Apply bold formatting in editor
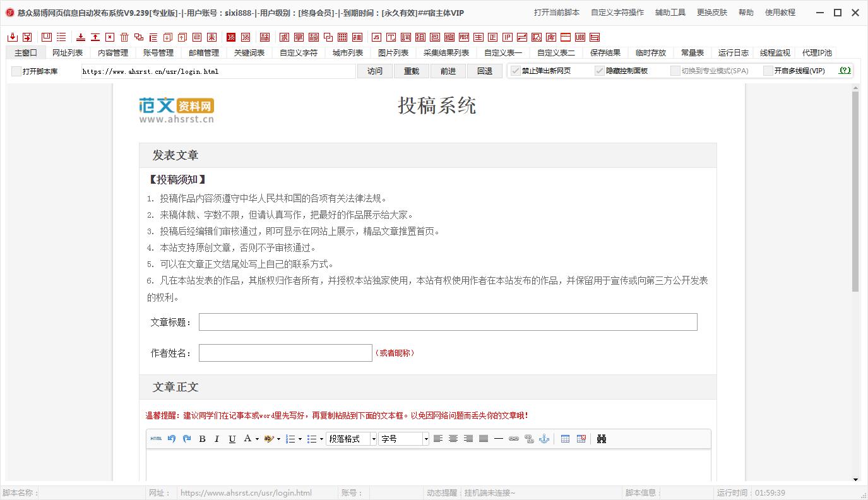 click(202, 439)
